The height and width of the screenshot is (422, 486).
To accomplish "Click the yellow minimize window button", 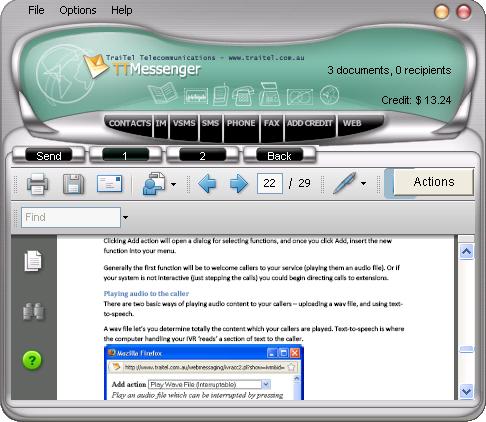I will coord(442,12).
